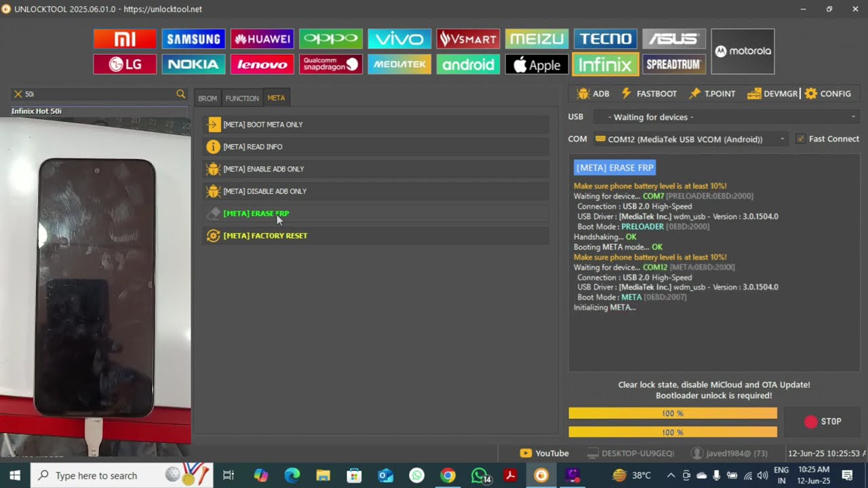Open DEVMGR device manager
The width and height of the screenshot is (868, 488).
772,94
